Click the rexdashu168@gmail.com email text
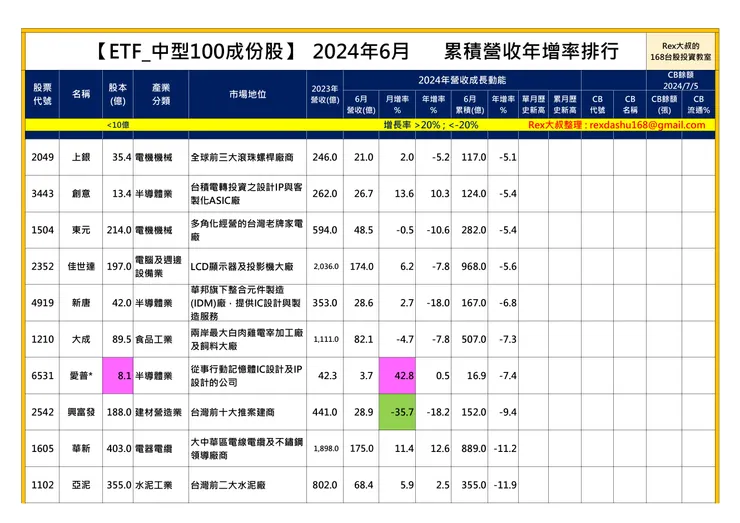 [x=647, y=125]
